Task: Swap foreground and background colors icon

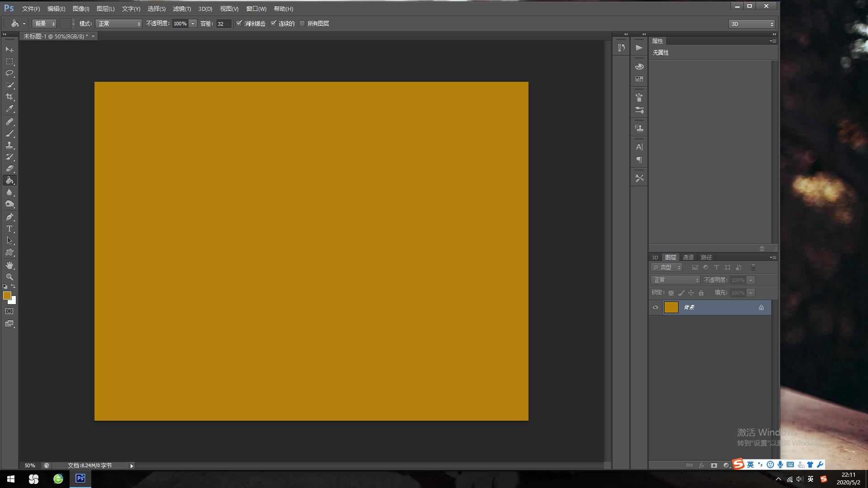Action: click(13, 286)
